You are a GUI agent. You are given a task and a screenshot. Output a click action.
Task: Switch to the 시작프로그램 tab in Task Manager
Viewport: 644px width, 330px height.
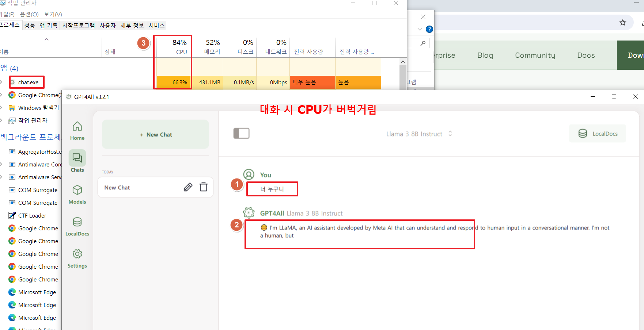click(x=79, y=25)
